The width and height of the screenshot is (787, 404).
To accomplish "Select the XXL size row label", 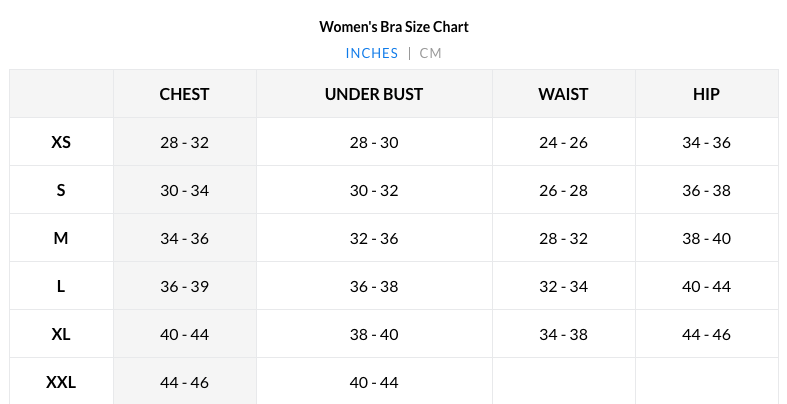I will click(61, 382).
